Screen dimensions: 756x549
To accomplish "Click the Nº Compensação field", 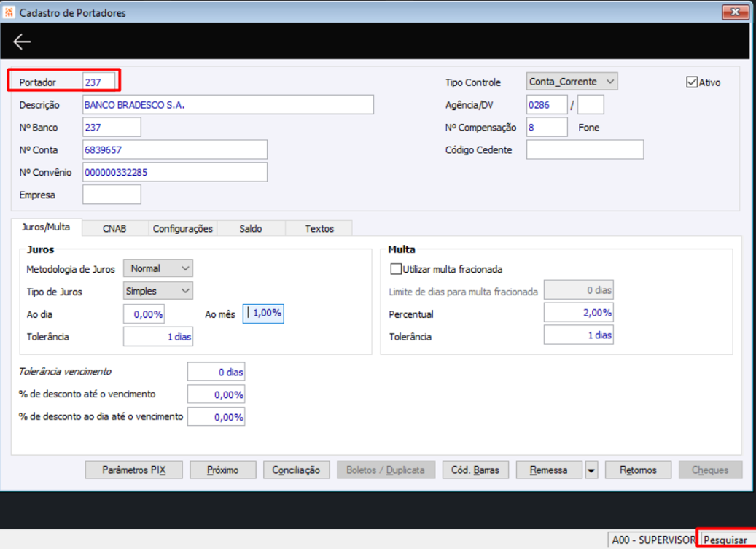I will click(x=547, y=128).
